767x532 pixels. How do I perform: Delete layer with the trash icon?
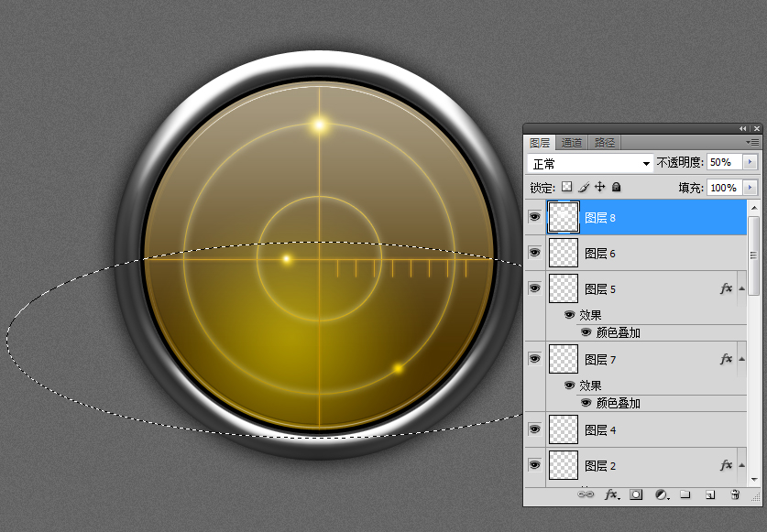735,494
